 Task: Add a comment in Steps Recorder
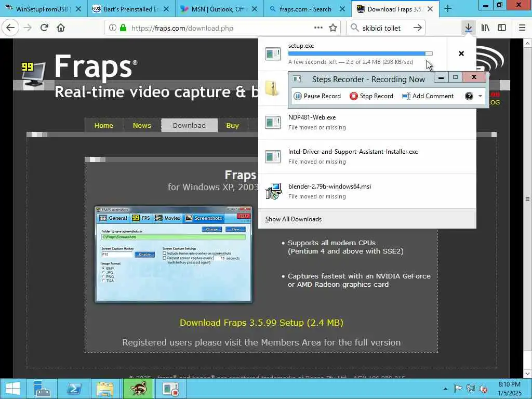pyautogui.click(x=428, y=96)
